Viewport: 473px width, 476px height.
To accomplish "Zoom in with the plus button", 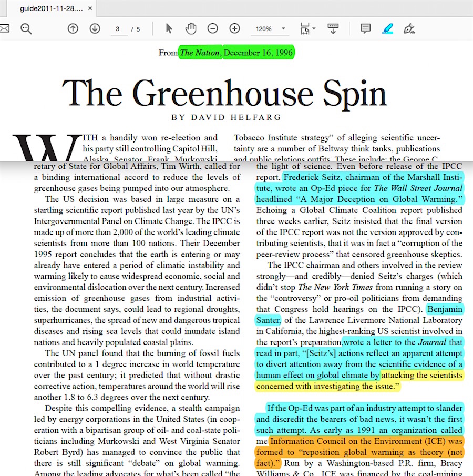I will 234,28.
